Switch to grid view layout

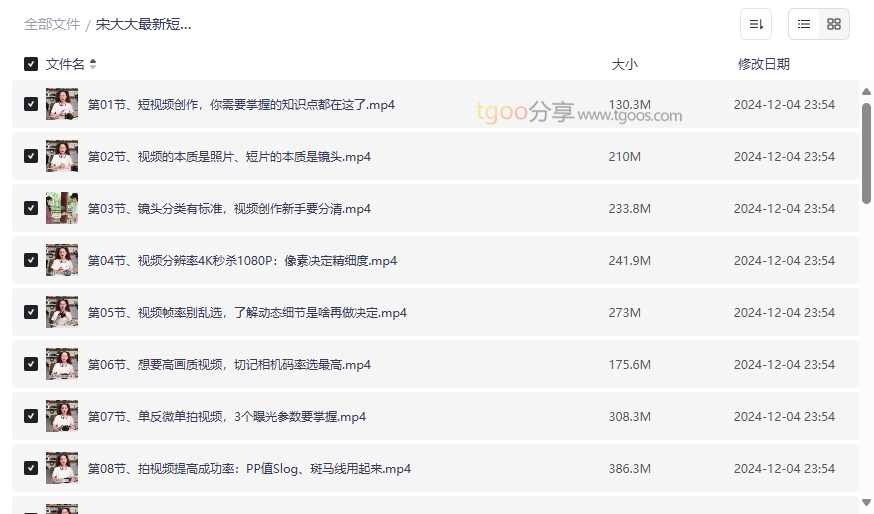pos(834,24)
